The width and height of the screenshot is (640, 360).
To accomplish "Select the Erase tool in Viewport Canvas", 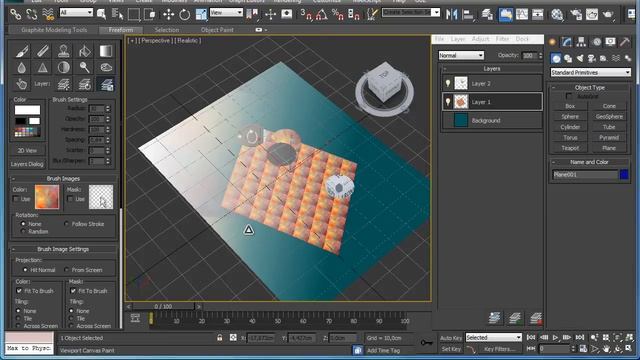I will point(43,51).
